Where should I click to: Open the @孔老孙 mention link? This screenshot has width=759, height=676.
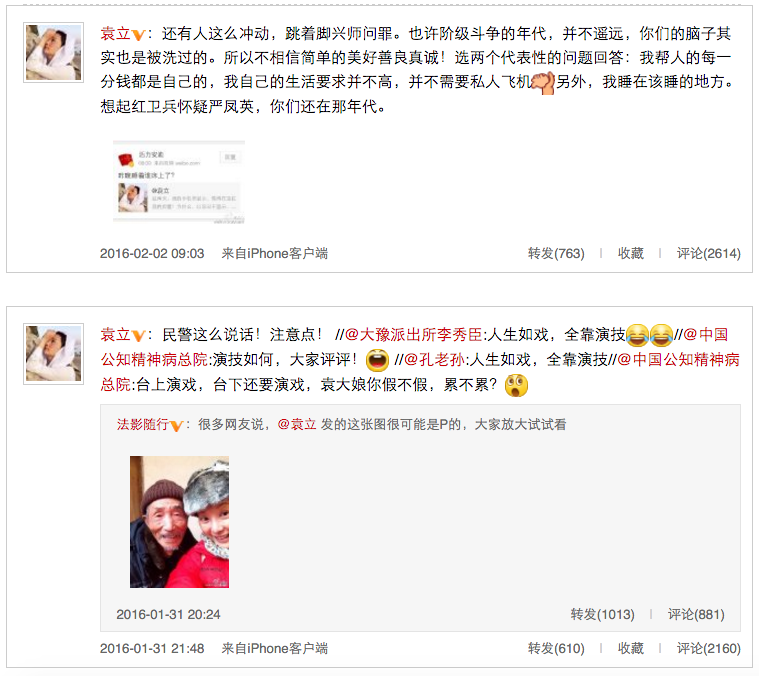(434, 360)
